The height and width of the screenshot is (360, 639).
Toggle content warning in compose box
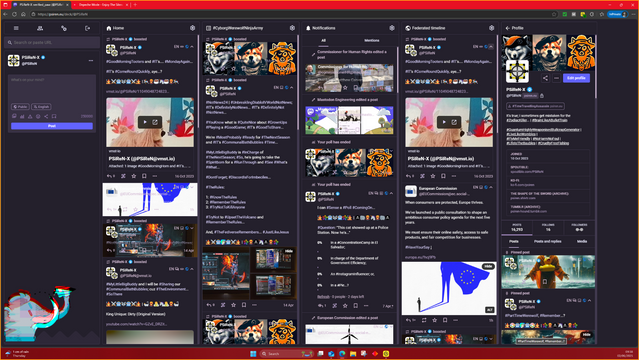tap(30, 116)
